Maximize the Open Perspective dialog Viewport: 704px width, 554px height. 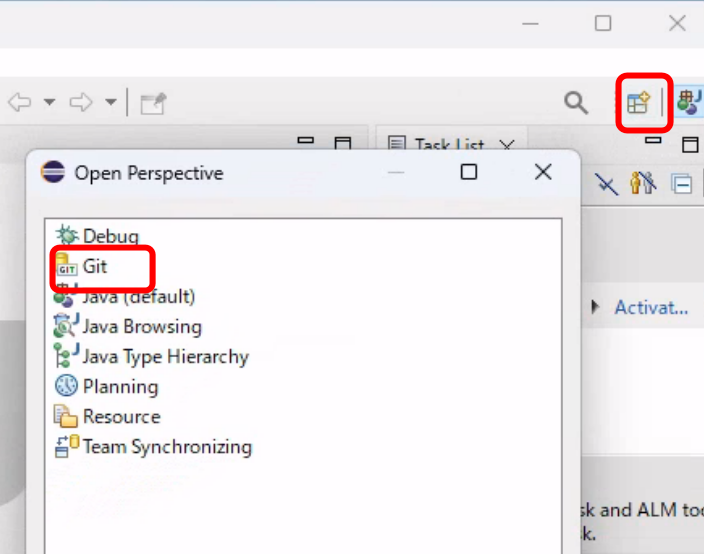468,172
